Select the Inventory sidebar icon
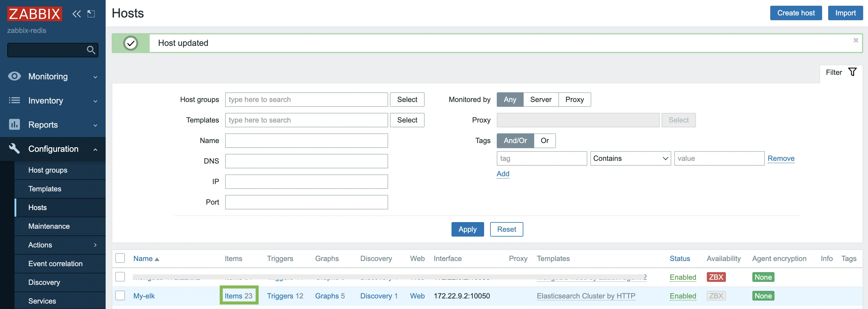 point(14,100)
